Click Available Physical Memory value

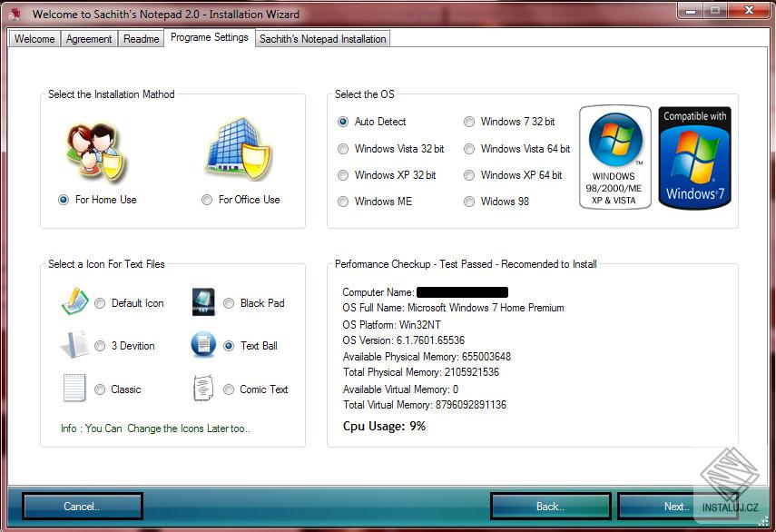click(x=486, y=357)
